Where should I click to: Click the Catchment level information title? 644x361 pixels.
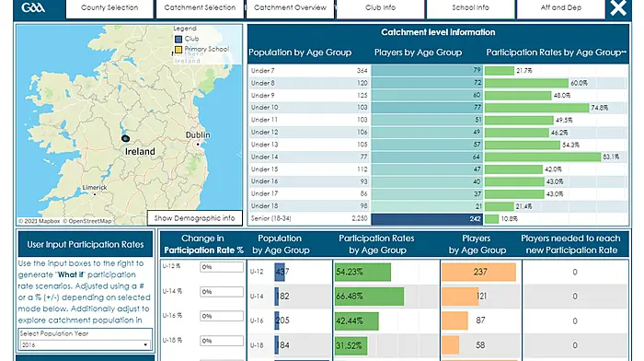(x=438, y=32)
